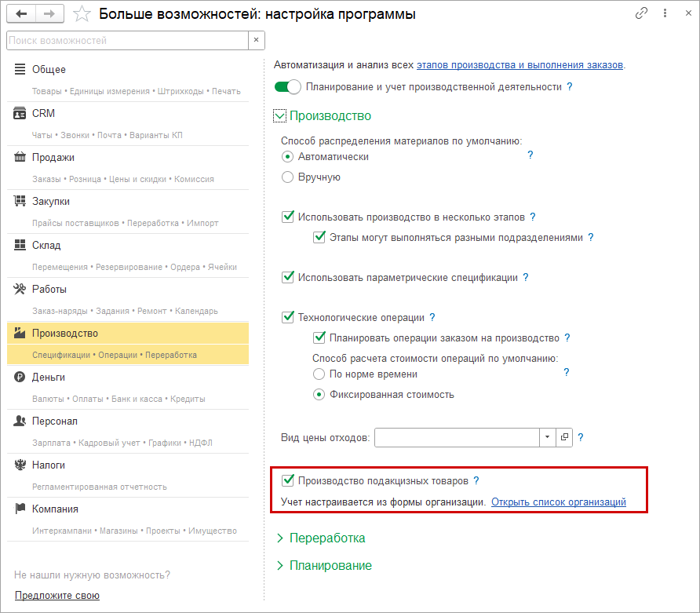Click the back navigation arrow
700x613 pixels.
point(21,13)
